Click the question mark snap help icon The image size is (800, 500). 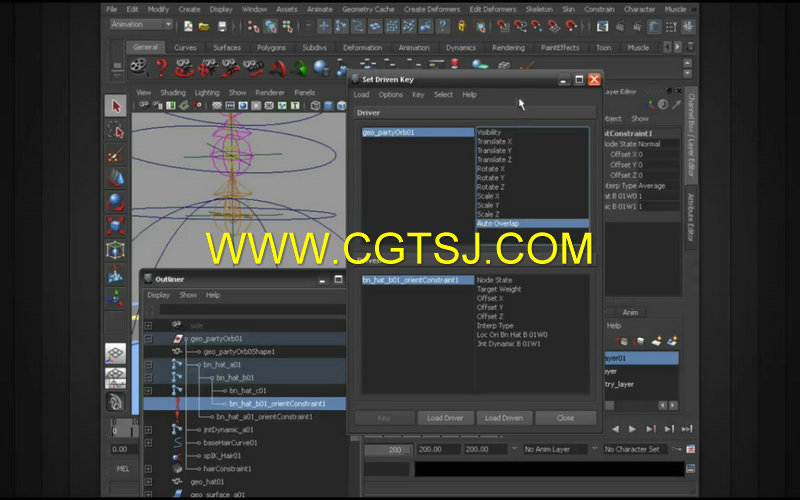pyautogui.click(x=442, y=26)
